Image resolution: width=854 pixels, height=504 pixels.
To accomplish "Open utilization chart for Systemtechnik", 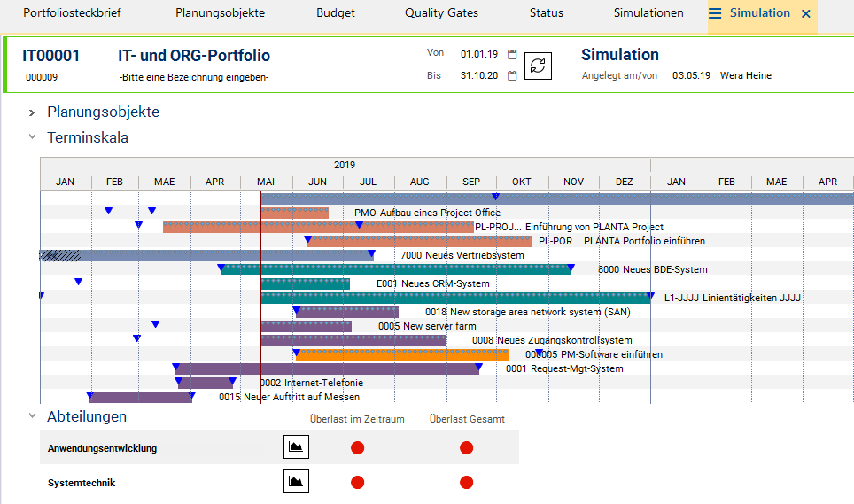I will tap(296, 483).
